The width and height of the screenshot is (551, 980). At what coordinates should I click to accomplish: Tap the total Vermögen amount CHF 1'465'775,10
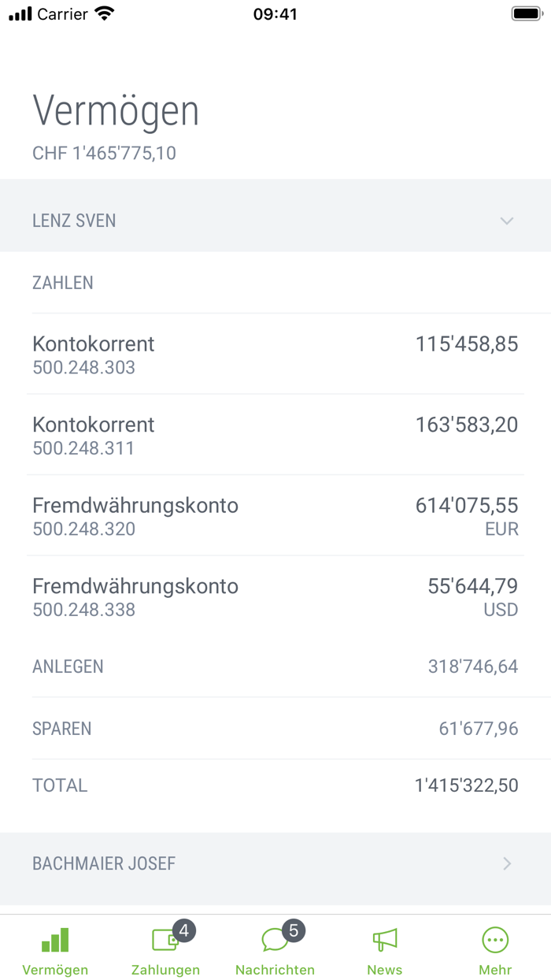(103, 153)
